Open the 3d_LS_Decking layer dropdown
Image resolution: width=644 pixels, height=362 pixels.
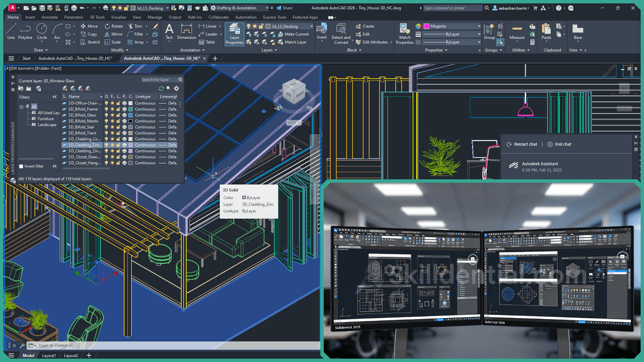click(x=311, y=27)
